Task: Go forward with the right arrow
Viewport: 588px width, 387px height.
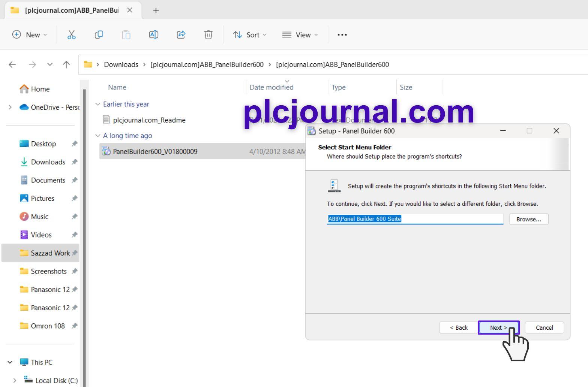Action: coord(32,64)
